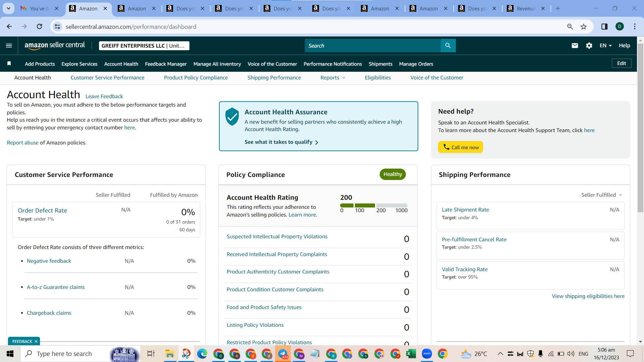
Task: Click the Edit button on the navigation bar
Action: 622,63
